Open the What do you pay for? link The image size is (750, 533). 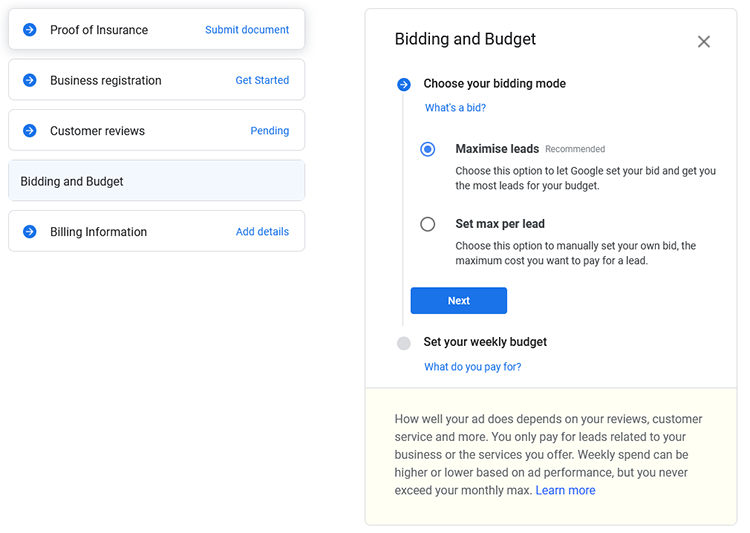point(473,367)
